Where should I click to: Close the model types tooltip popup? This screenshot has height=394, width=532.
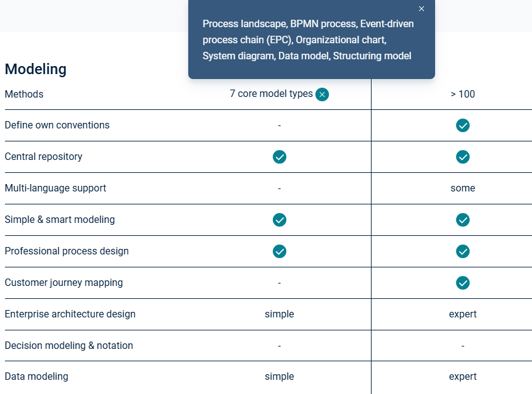coord(422,9)
